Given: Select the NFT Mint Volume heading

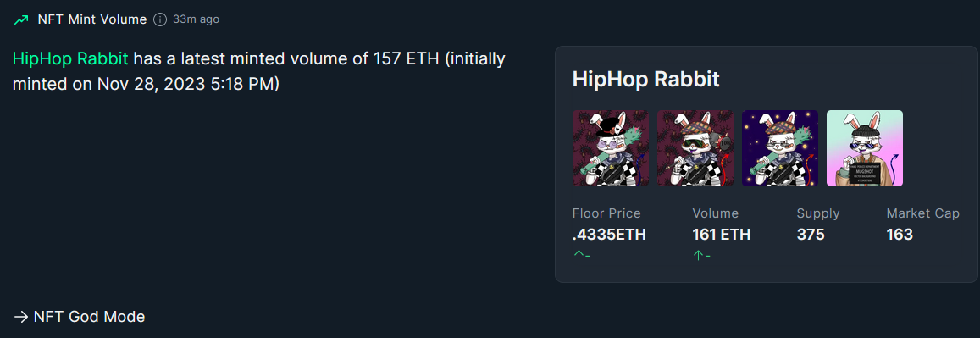Looking at the screenshot, I should 91,19.
